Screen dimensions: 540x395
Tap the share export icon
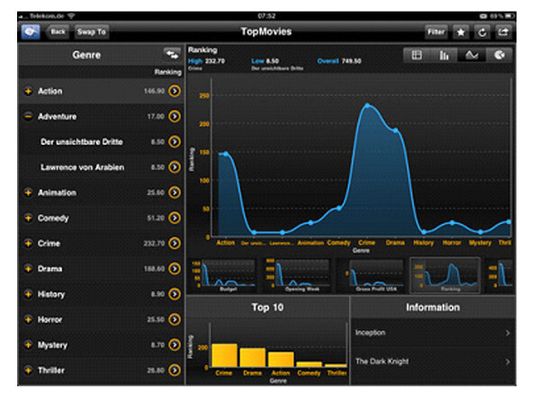[x=503, y=32]
